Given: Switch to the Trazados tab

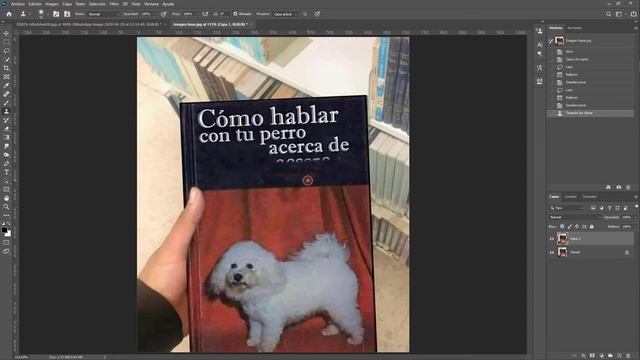Looking at the screenshot, I should tap(590, 197).
